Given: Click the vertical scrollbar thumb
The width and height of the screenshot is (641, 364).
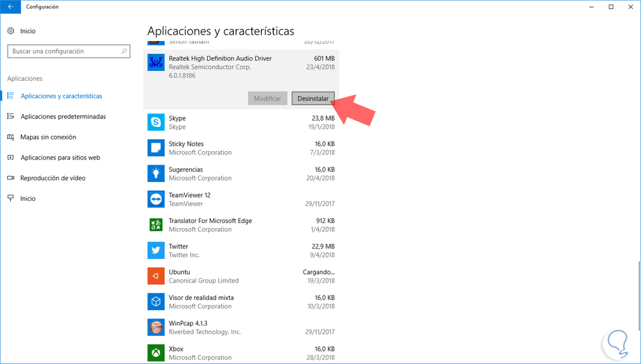Looking at the screenshot, I should tap(639, 296).
